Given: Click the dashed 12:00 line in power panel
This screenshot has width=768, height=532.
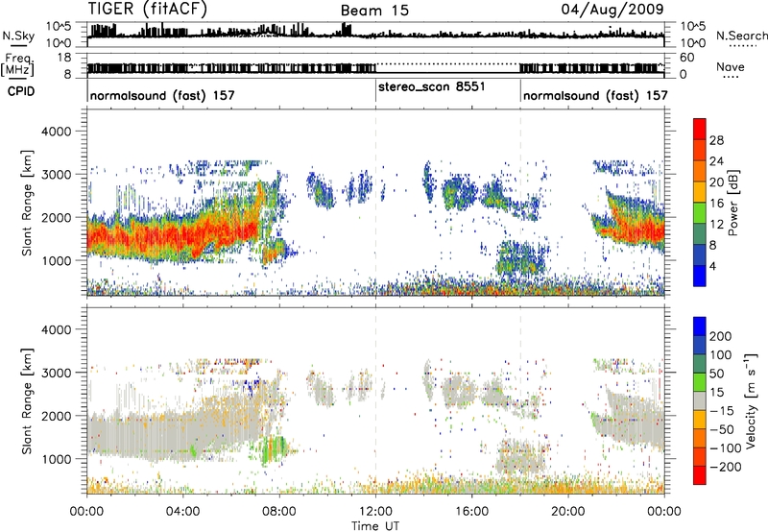Looking at the screenshot, I should coord(375,203).
